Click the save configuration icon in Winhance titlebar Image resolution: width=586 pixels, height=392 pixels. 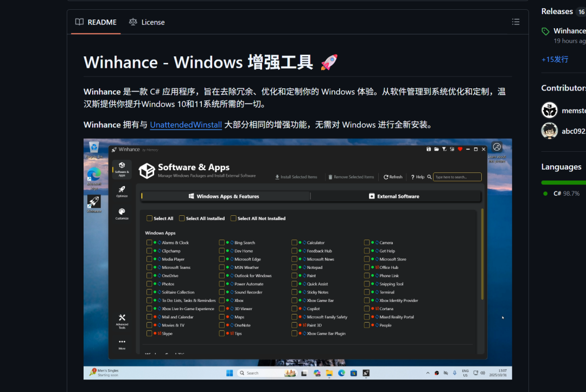[x=429, y=149]
